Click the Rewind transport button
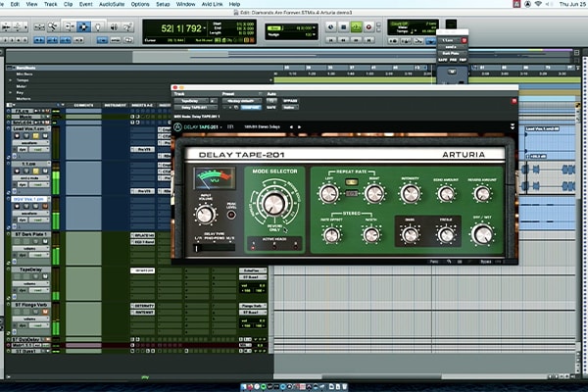 coord(344,40)
